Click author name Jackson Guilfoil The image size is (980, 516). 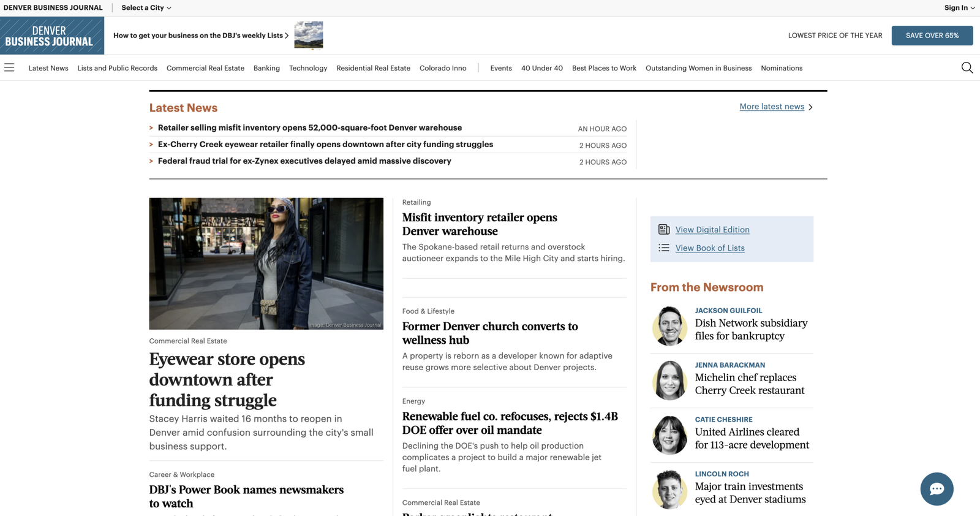pyautogui.click(x=728, y=311)
